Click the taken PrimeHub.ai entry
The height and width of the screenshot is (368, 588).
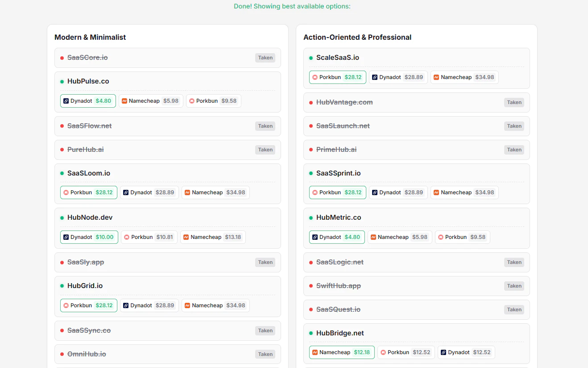[417, 150]
